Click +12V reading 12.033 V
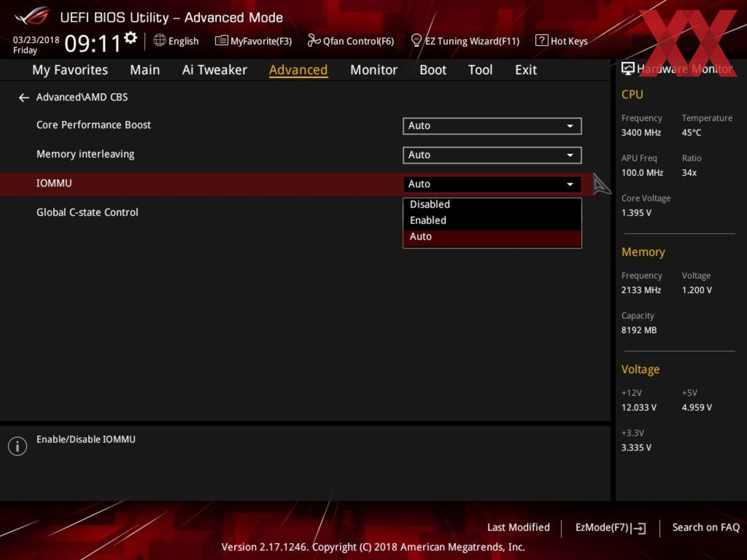747x560 pixels. (x=639, y=408)
